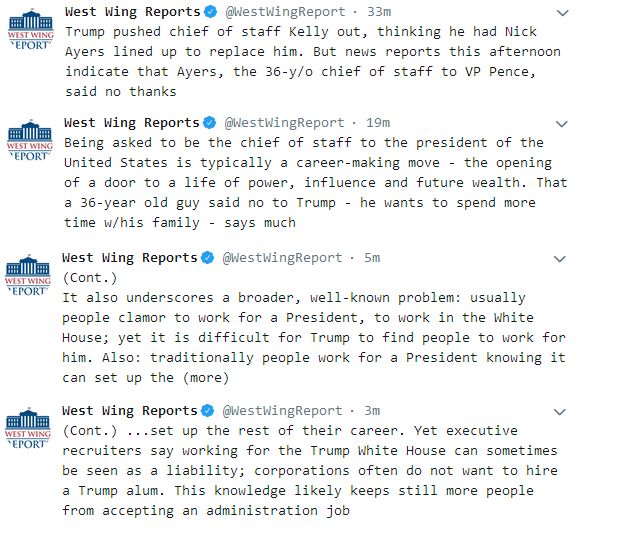Open the dropdown arrow on the 33m tweet

(x=562, y=12)
